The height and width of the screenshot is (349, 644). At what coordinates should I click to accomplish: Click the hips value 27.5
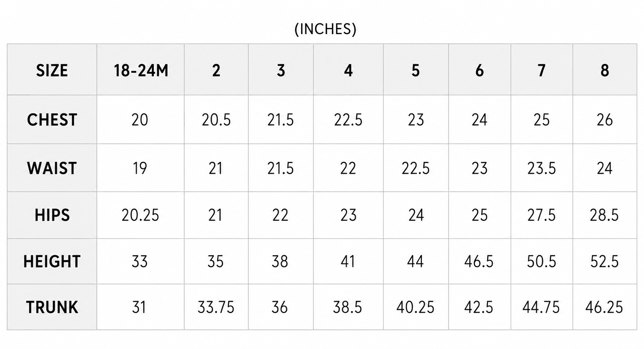(542, 215)
